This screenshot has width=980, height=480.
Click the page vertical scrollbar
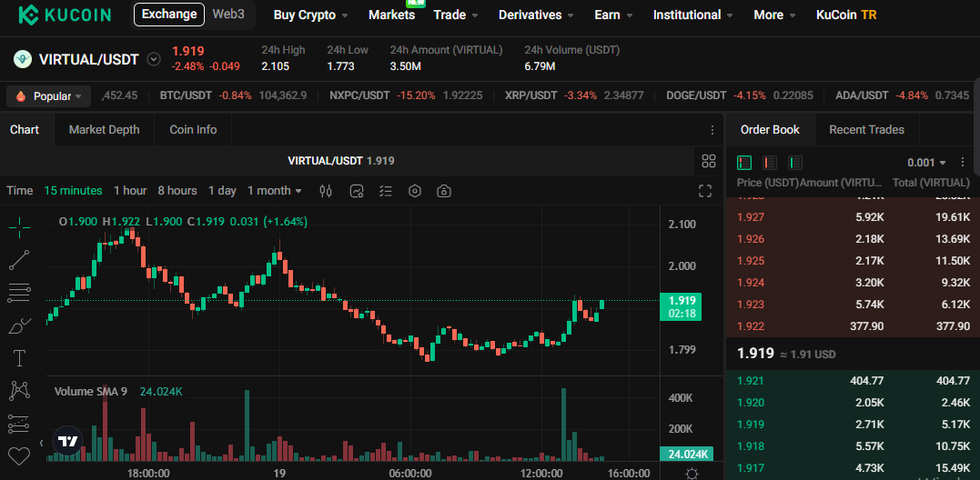pyautogui.click(x=976, y=125)
